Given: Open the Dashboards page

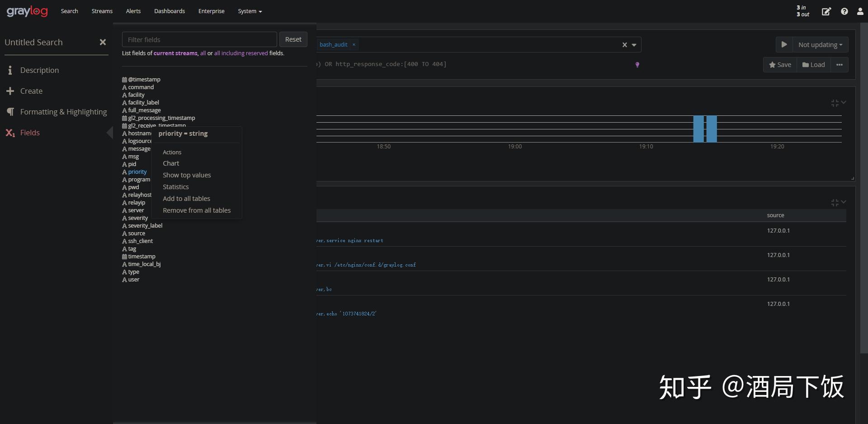Looking at the screenshot, I should pos(170,11).
